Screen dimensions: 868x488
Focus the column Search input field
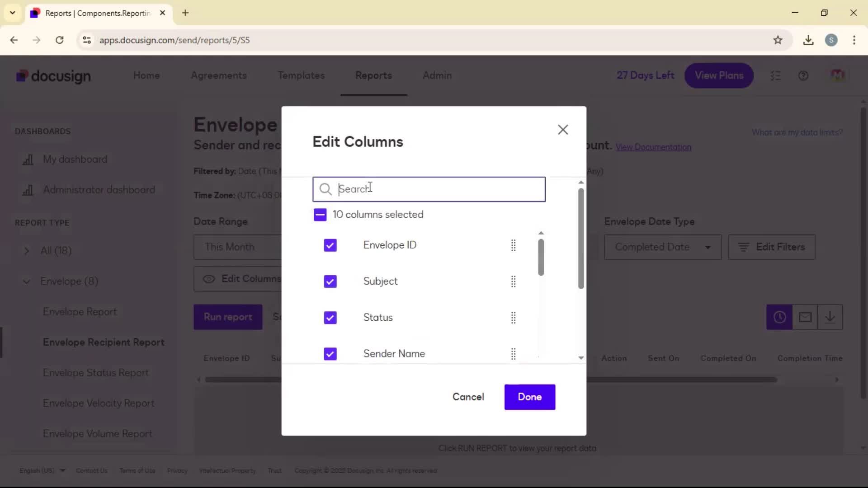coord(429,189)
